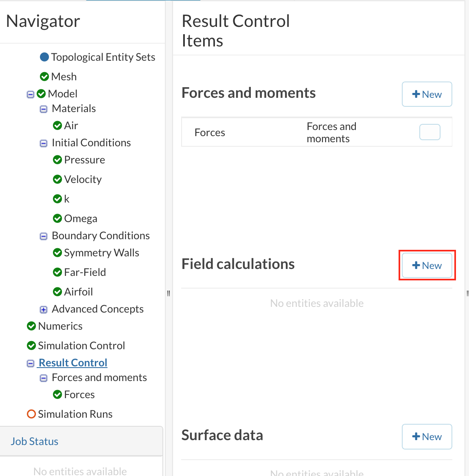Screen dimensions: 469x476
Task: Expand the Advanced Concepts node
Action: tap(44, 310)
